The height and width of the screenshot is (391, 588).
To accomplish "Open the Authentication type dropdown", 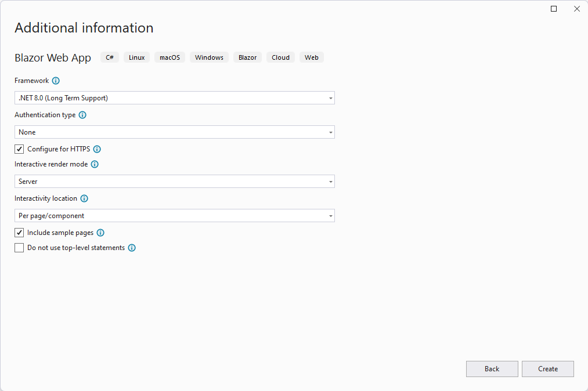I will [x=174, y=132].
